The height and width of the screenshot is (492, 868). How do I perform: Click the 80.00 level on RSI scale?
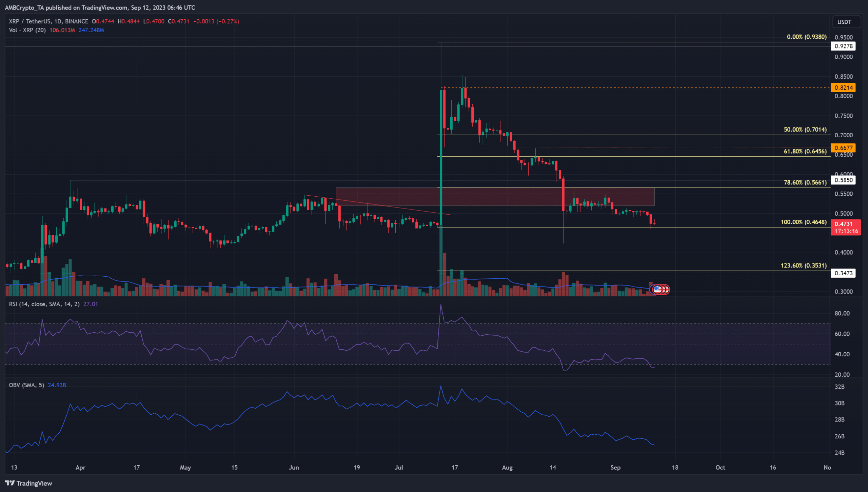[x=842, y=313]
